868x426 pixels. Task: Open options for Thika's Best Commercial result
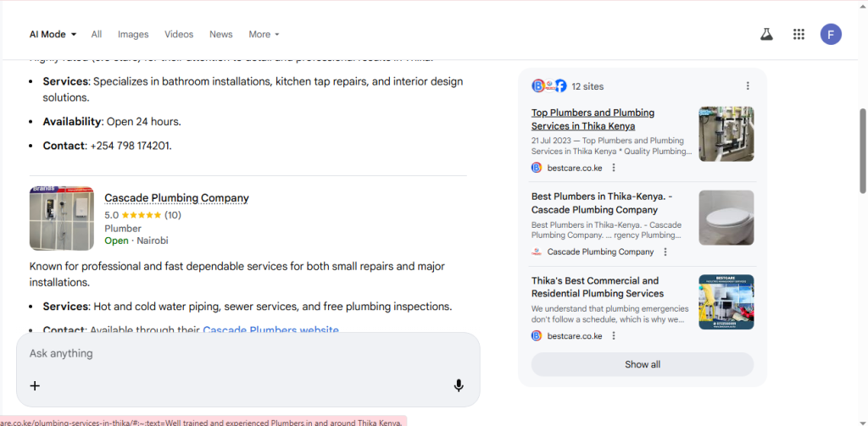click(x=614, y=336)
